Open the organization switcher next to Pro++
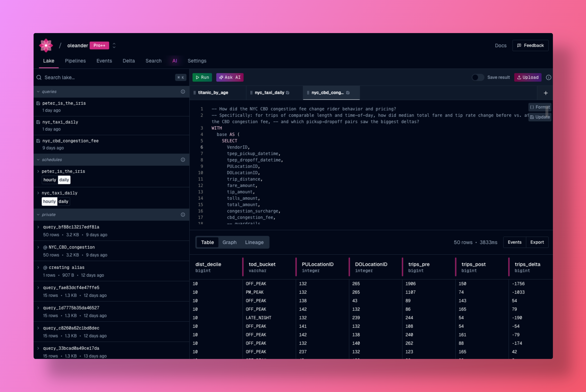The height and width of the screenshot is (392, 586). coord(114,46)
